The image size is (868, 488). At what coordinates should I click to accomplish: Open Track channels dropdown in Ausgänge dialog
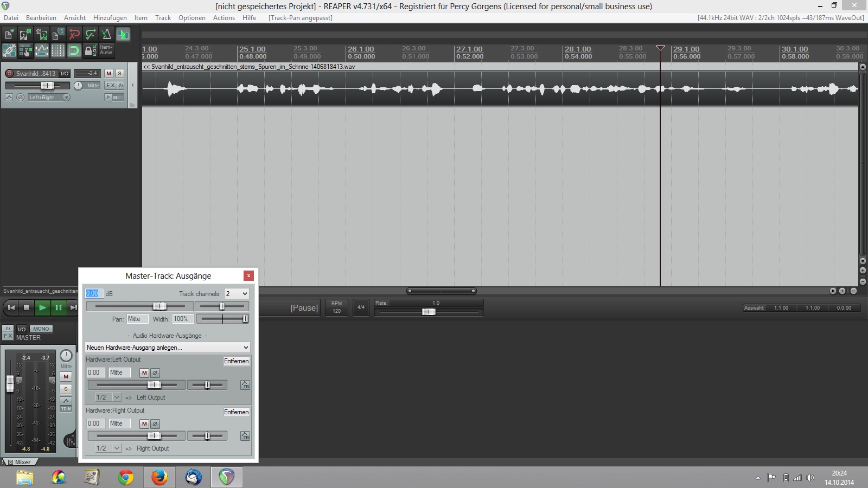(x=237, y=293)
